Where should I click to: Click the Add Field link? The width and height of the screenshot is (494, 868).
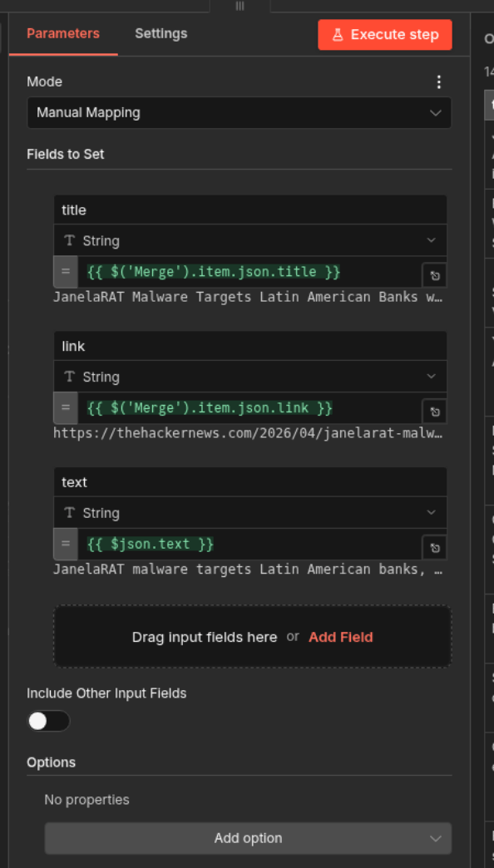pyautogui.click(x=341, y=637)
